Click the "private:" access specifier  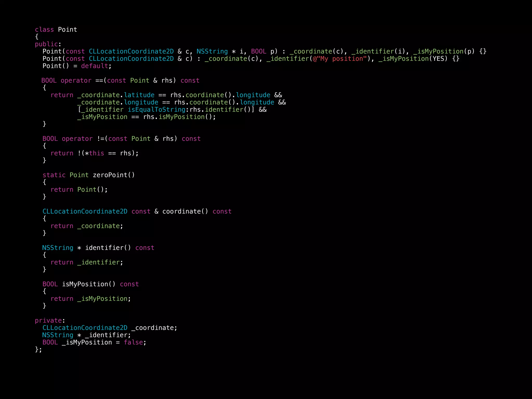coord(50,321)
